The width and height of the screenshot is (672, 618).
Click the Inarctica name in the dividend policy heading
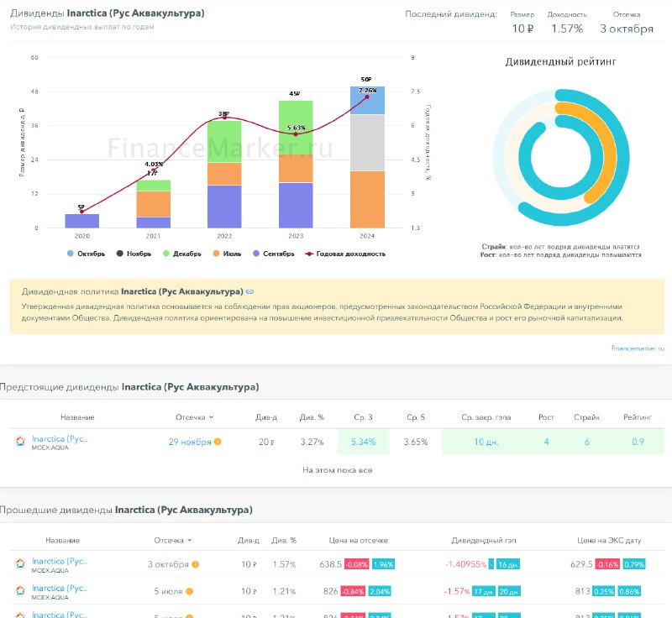[182, 291]
